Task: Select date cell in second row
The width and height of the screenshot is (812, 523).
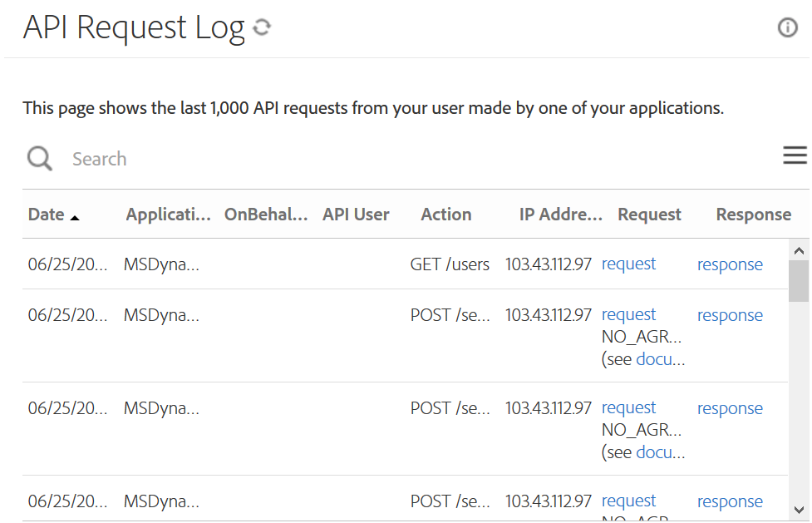Action: (68, 314)
